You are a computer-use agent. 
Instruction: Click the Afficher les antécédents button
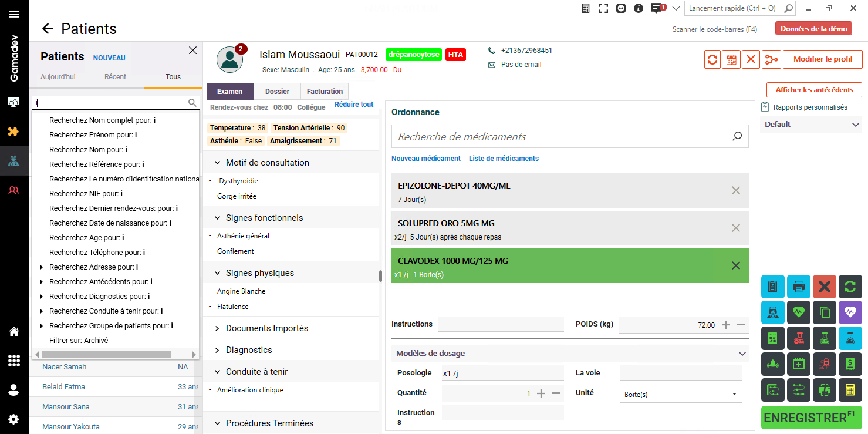(x=814, y=90)
